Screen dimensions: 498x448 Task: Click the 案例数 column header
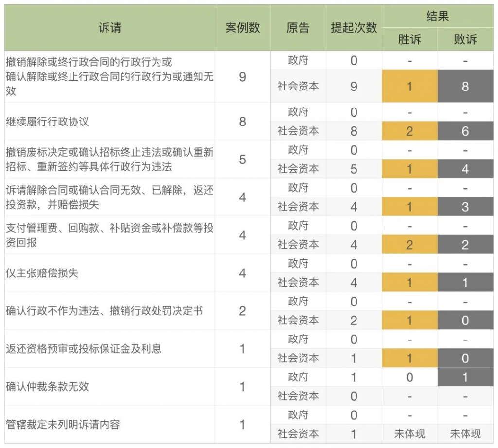(242, 28)
